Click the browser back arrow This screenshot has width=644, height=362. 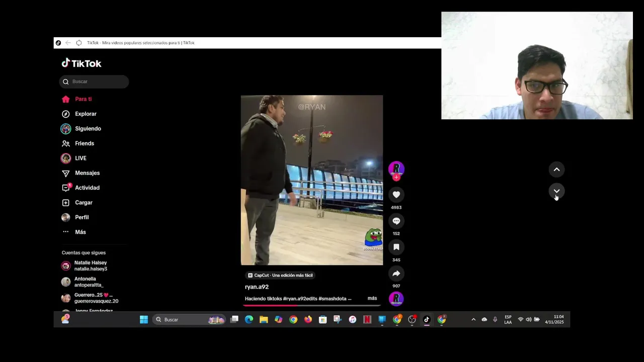[x=68, y=43]
